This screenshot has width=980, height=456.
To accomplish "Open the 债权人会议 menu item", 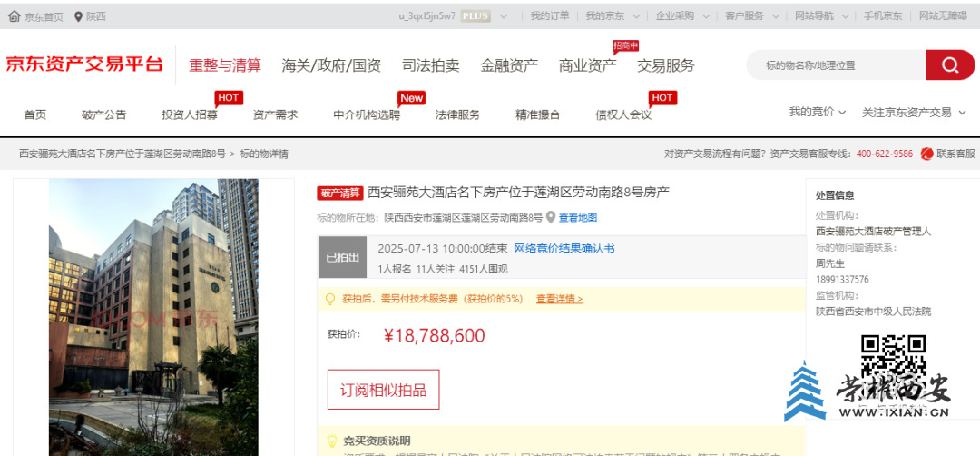I will coord(623,114).
